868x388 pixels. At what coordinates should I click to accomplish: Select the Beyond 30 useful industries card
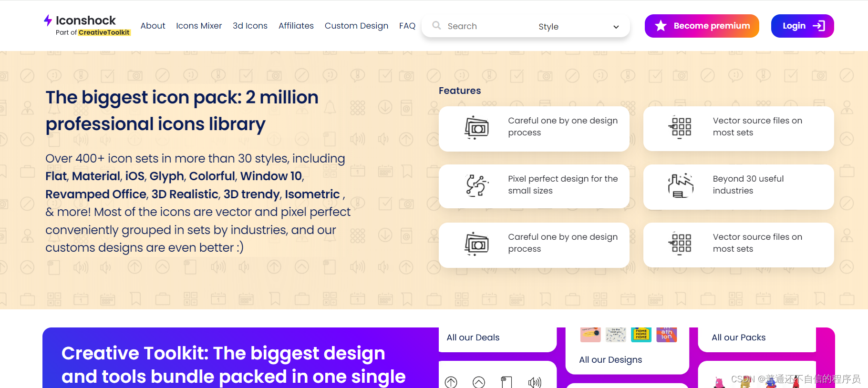click(738, 187)
